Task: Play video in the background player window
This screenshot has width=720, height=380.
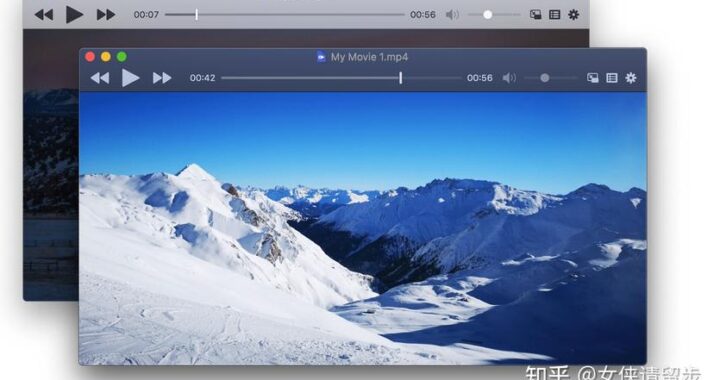Action: [x=74, y=15]
